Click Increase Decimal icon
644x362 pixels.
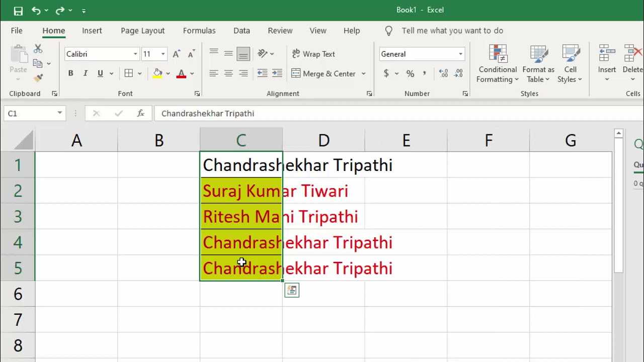pos(443,73)
